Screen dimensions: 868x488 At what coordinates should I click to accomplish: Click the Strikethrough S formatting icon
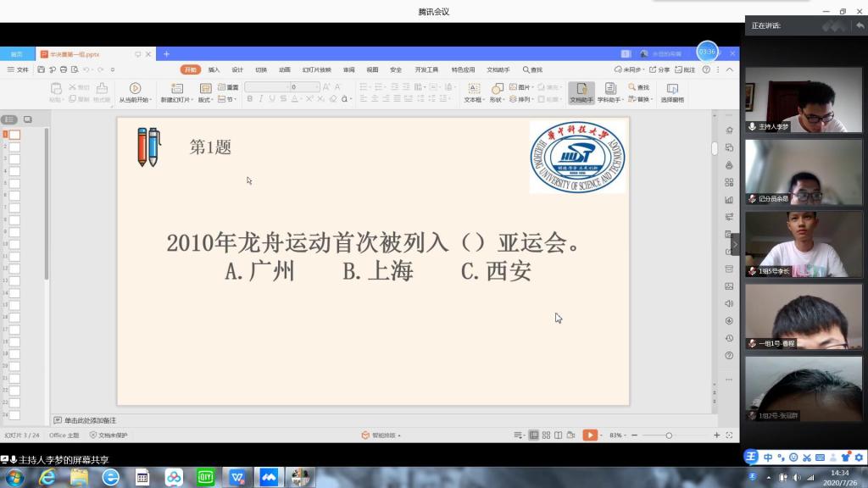[283, 98]
